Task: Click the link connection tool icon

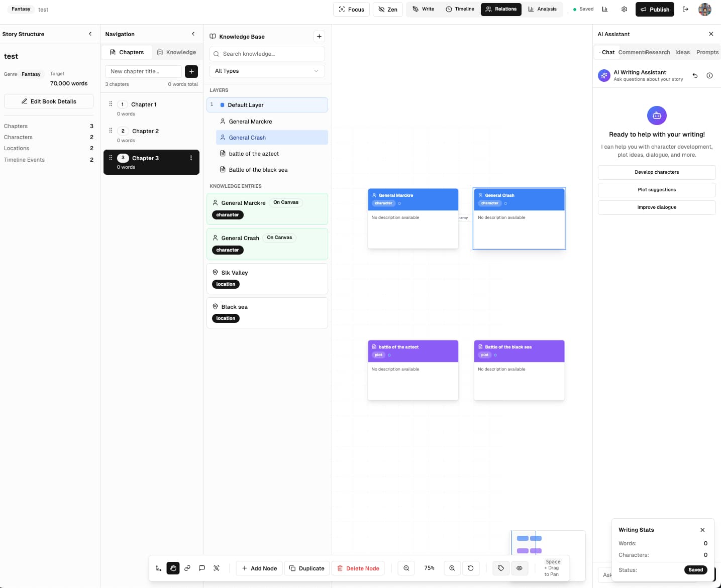Action: (x=187, y=568)
